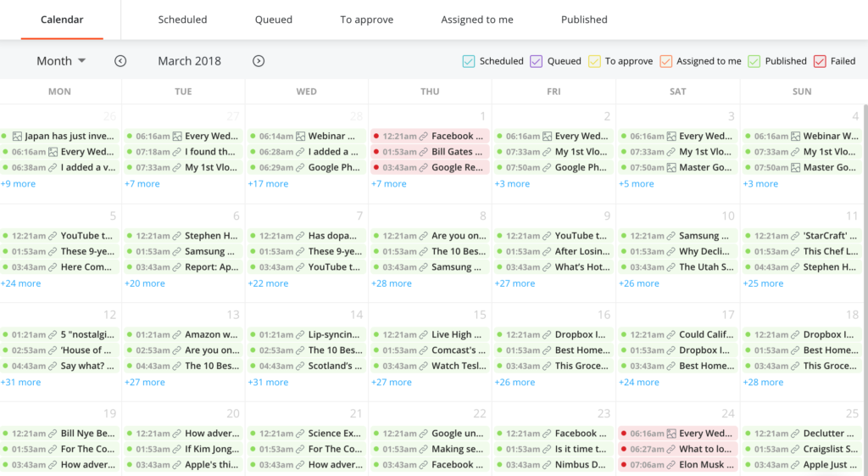This screenshot has width=868, height=476.
Task: Uncheck the Queued filter checkbox
Action: coord(536,61)
